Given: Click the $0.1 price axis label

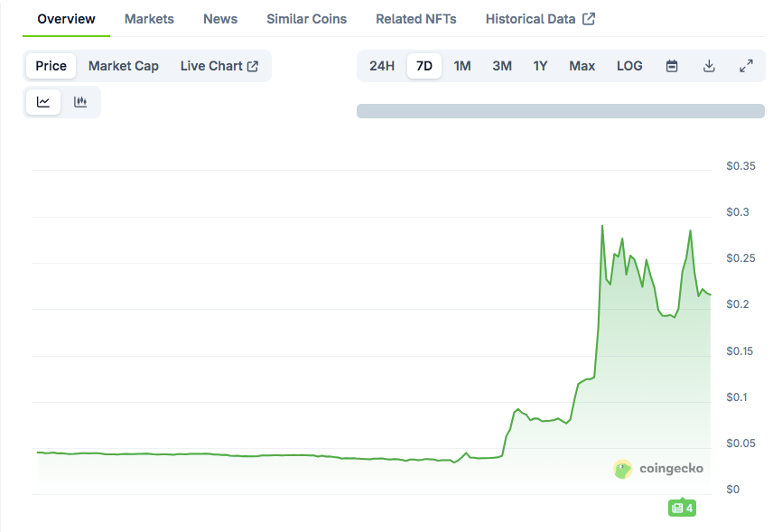Looking at the screenshot, I should [x=737, y=397].
